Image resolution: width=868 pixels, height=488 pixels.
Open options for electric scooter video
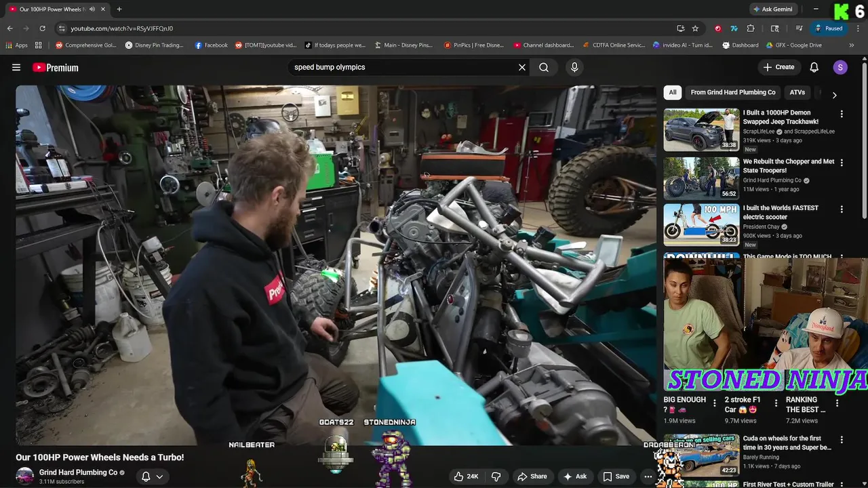(842, 209)
